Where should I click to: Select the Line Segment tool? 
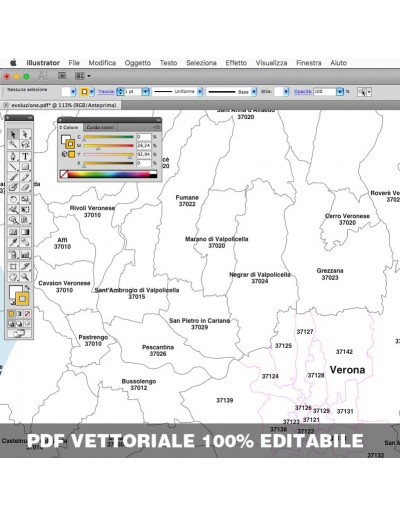click(x=13, y=166)
